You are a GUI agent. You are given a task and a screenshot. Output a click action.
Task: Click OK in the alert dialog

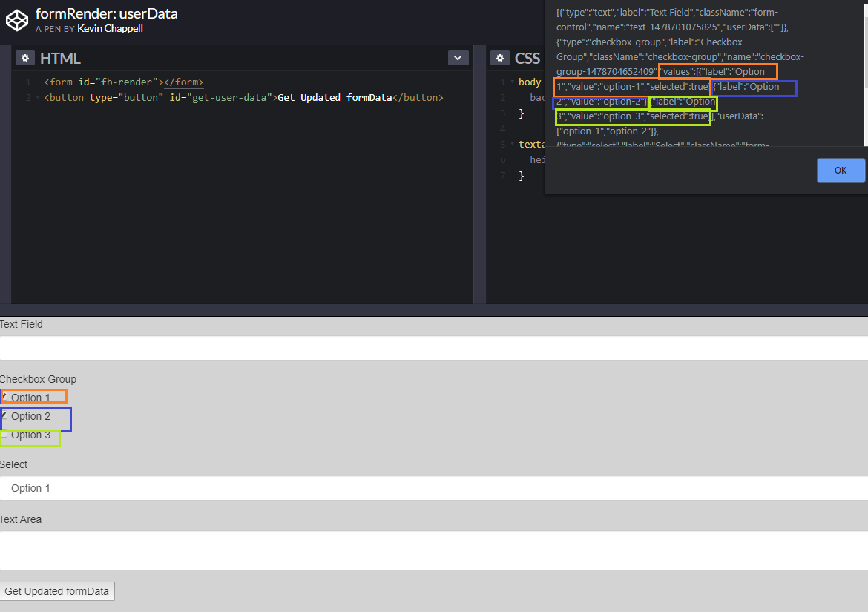tap(841, 171)
